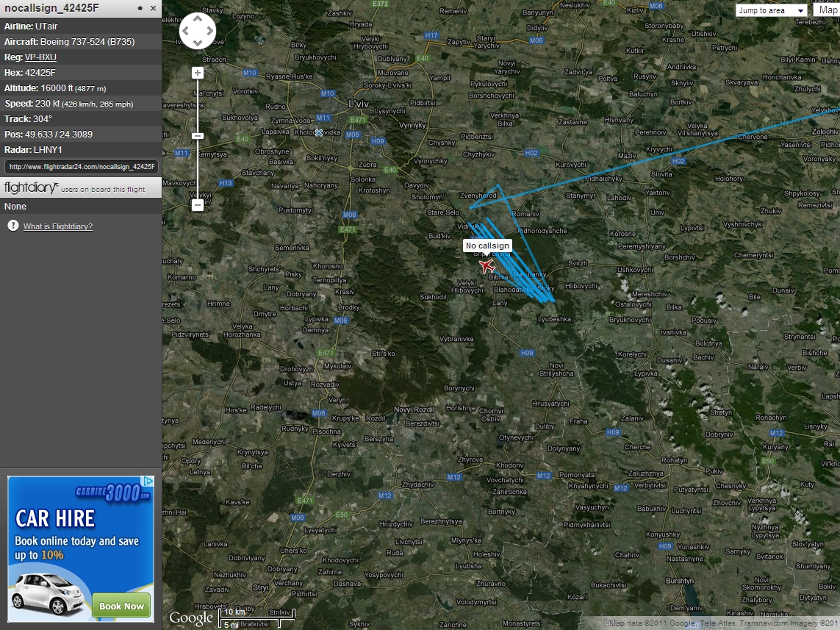This screenshot has height=630, width=840.
Task: Select the flight URL text field
Action: coord(81,166)
